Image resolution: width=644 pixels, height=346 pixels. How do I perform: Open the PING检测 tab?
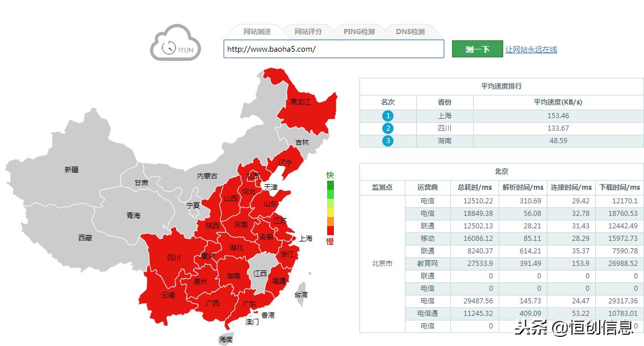pos(358,31)
